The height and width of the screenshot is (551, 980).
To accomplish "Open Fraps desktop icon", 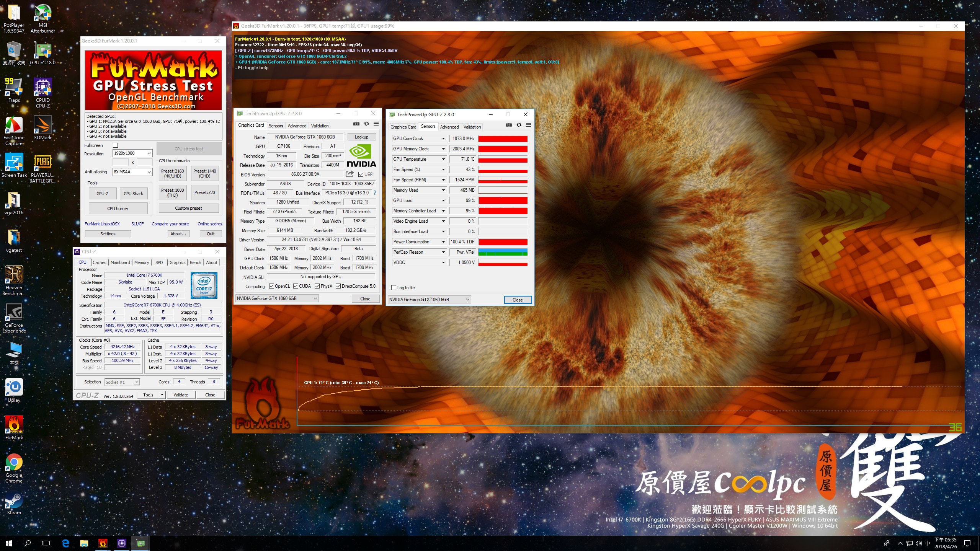I will [14, 91].
